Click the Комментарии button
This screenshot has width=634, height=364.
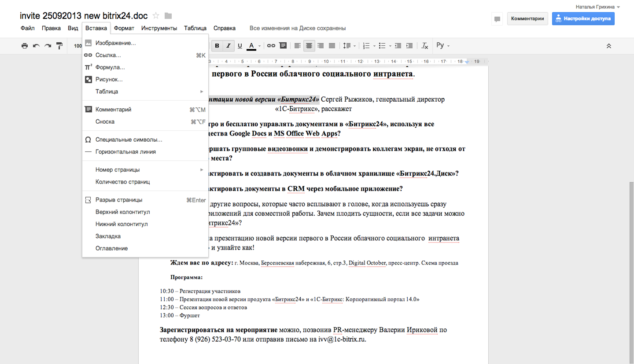coord(527,18)
